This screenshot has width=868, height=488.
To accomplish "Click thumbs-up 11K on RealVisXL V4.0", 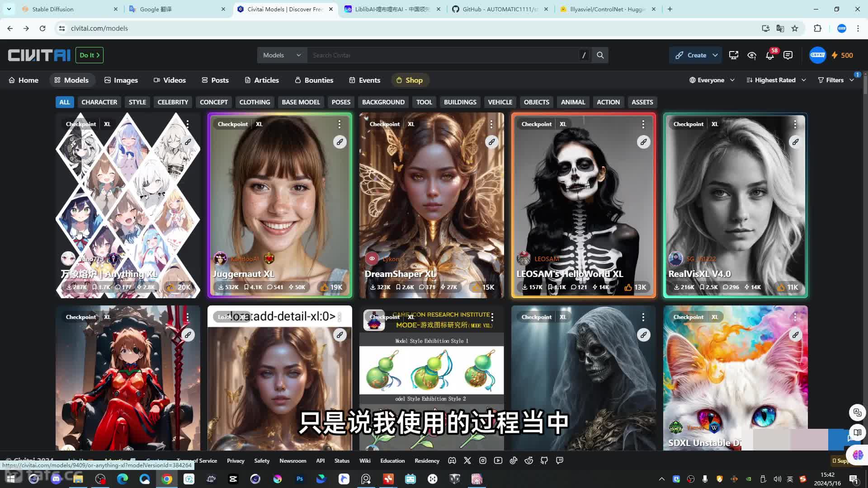I will pyautogui.click(x=787, y=287).
